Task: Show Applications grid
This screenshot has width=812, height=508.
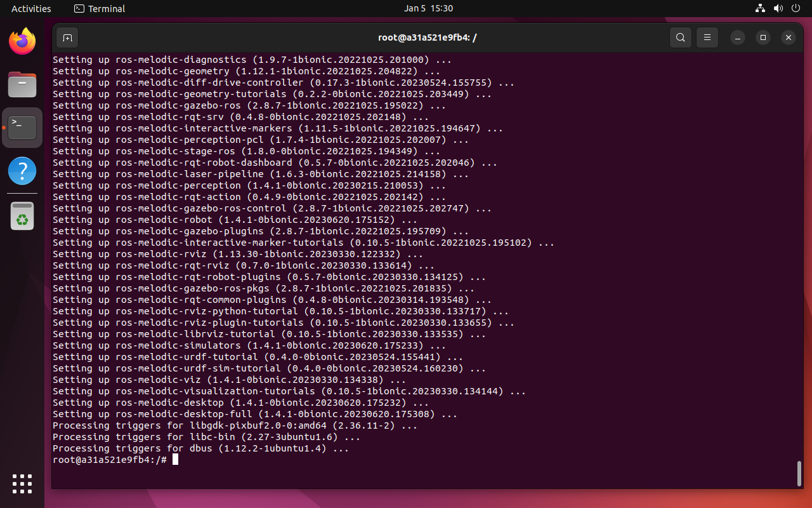Action: pos(22,483)
